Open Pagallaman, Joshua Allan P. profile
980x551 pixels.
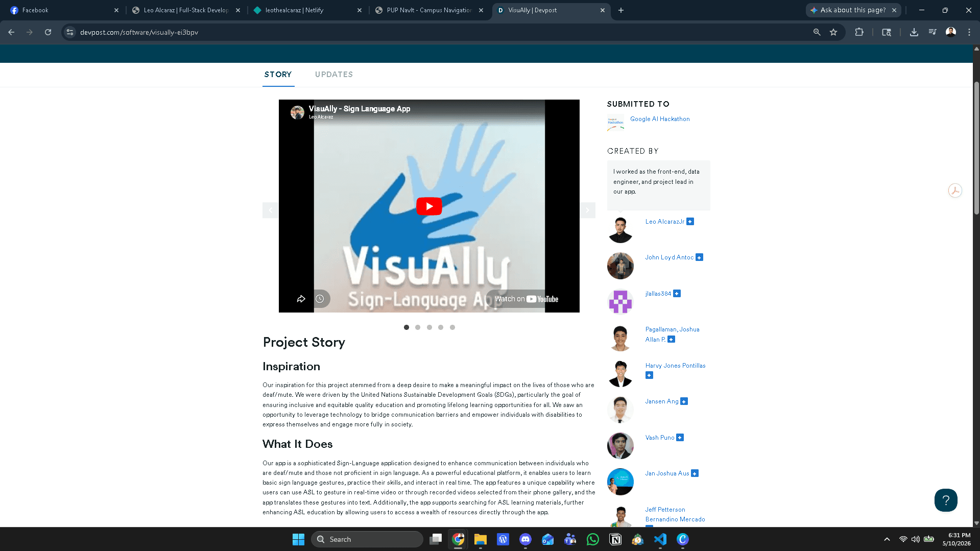coord(672,334)
